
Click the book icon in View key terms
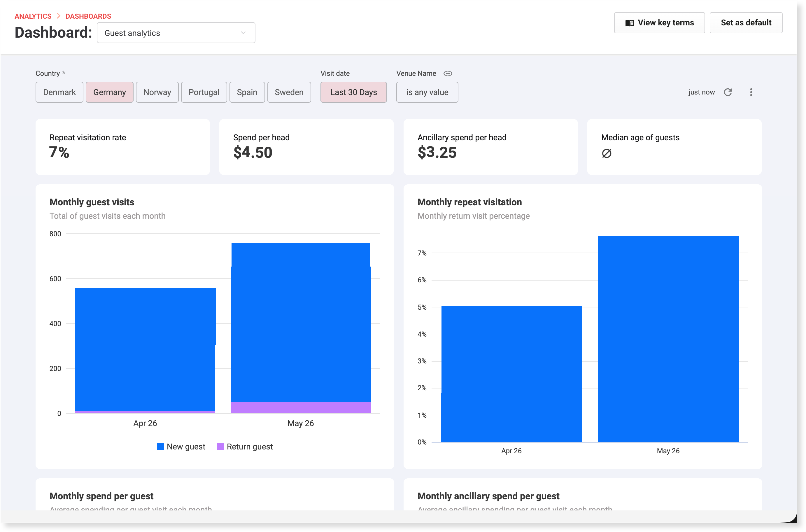point(630,23)
